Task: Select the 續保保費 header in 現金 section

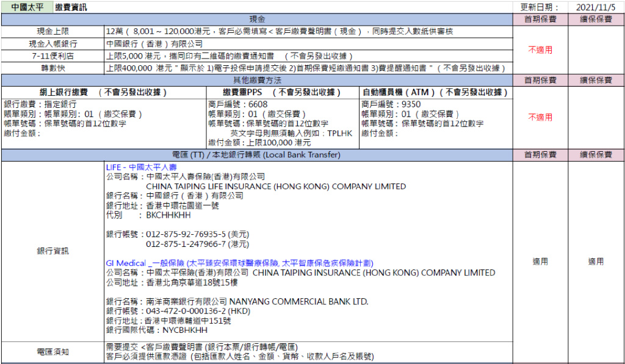Action: pyautogui.click(x=596, y=20)
